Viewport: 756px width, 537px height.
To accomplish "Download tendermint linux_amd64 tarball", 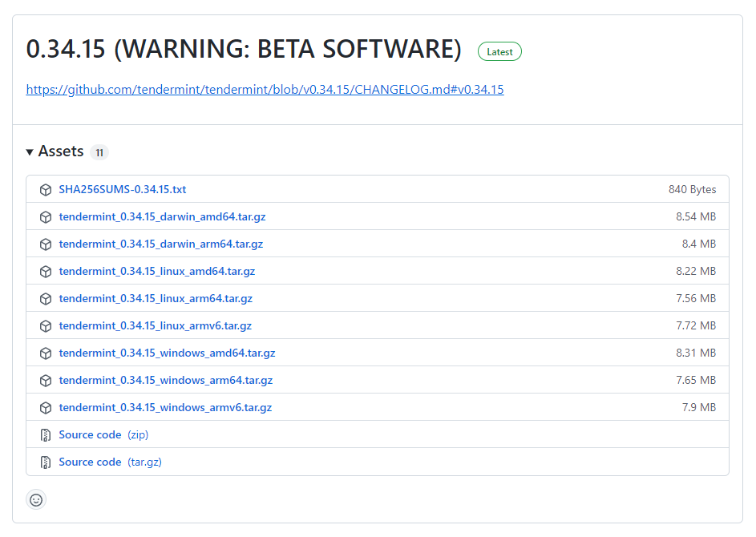I will pos(156,272).
